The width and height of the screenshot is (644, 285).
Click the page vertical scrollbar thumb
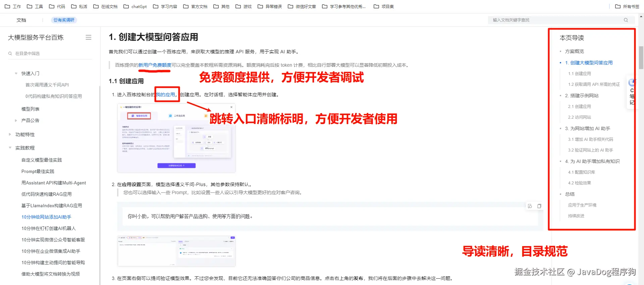click(641, 58)
